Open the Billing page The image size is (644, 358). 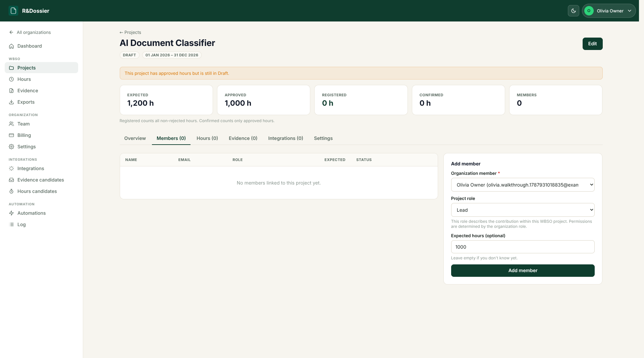click(41, 135)
